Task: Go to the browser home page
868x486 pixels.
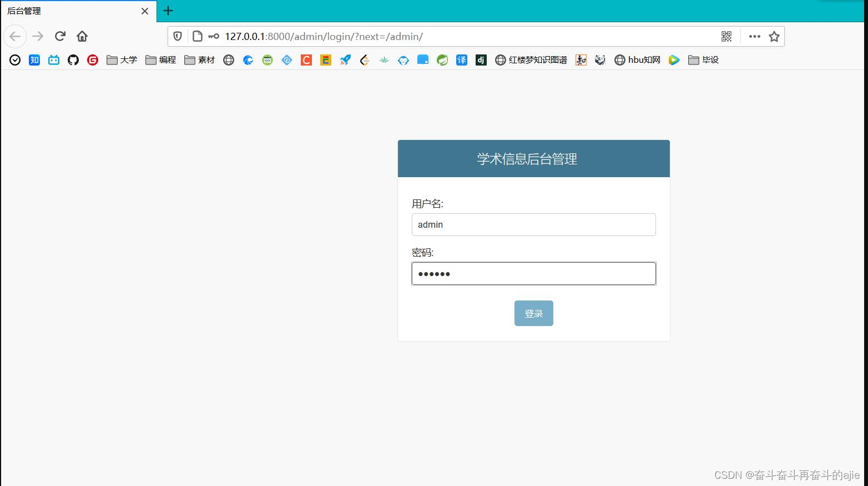Action: [x=82, y=37]
